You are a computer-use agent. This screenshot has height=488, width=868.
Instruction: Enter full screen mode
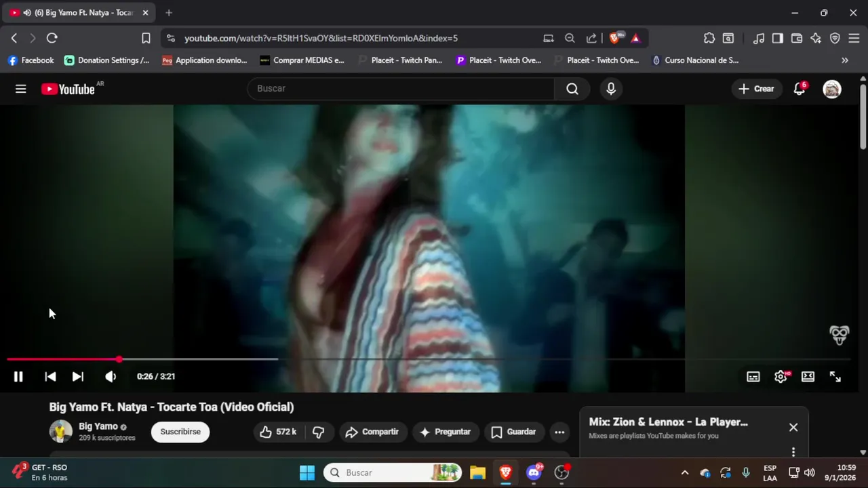[835, 377]
